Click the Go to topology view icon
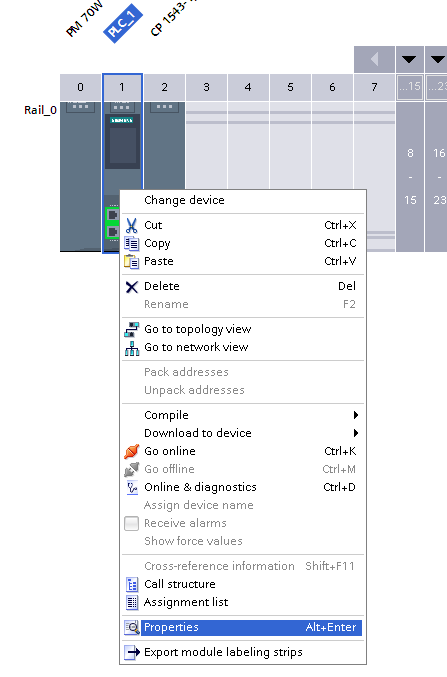Screen dimensions: 447x677 pos(132,329)
